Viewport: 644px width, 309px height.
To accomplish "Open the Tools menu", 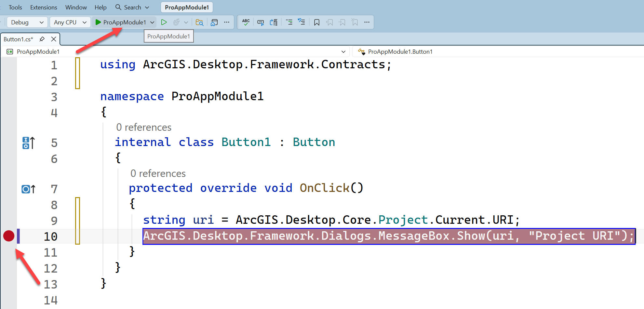I will (x=15, y=7).
